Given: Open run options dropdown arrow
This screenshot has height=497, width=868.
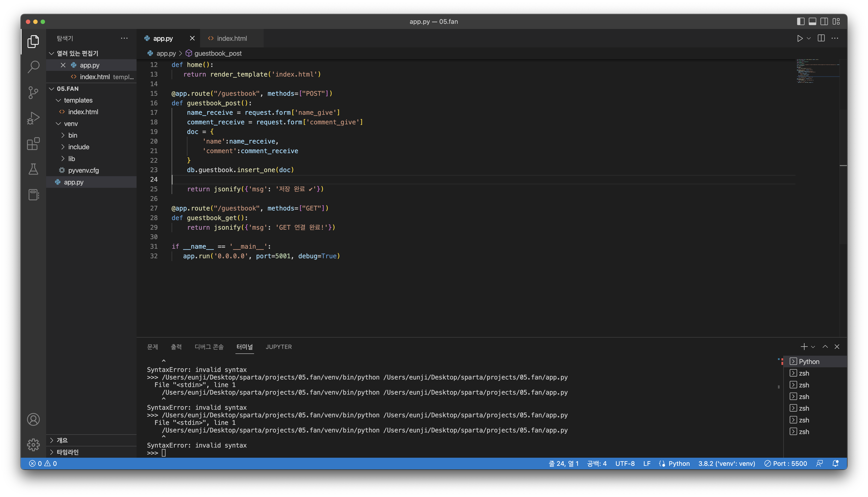Looking at the screenshot, I should click(809, 39).
